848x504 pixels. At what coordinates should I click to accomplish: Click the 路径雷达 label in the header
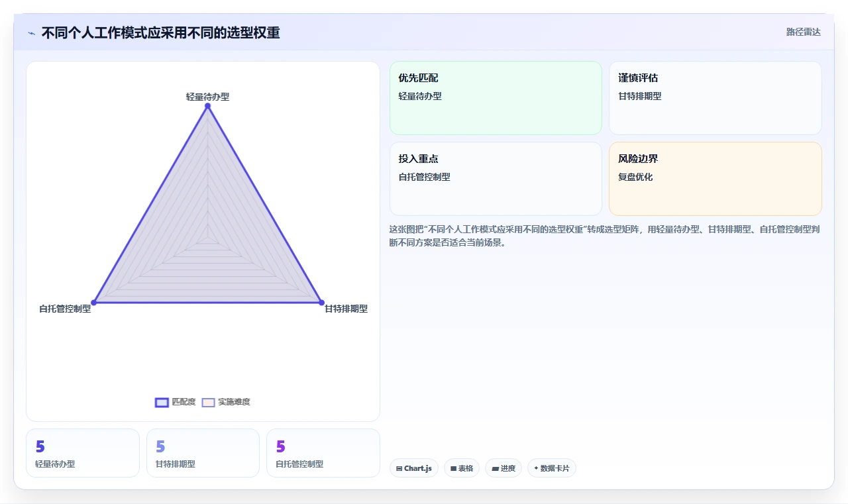coord(803,32)
